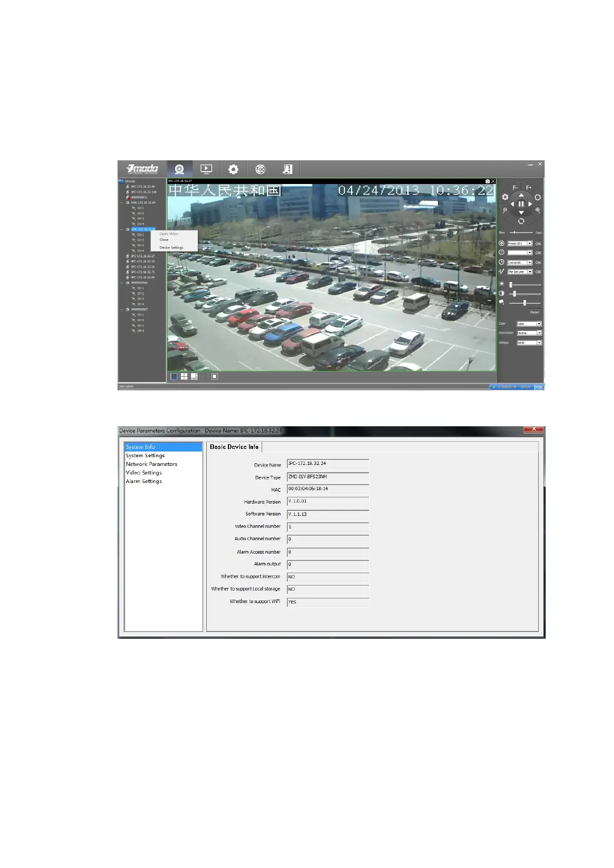Open the Preset 001 dropdown

pos(529,244)
